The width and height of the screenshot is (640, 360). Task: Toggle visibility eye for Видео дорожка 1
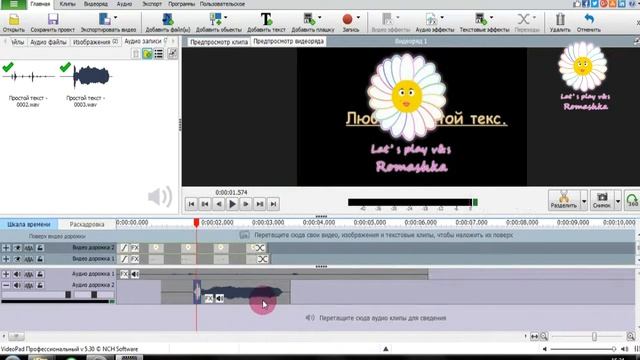(x=17, y=259)
